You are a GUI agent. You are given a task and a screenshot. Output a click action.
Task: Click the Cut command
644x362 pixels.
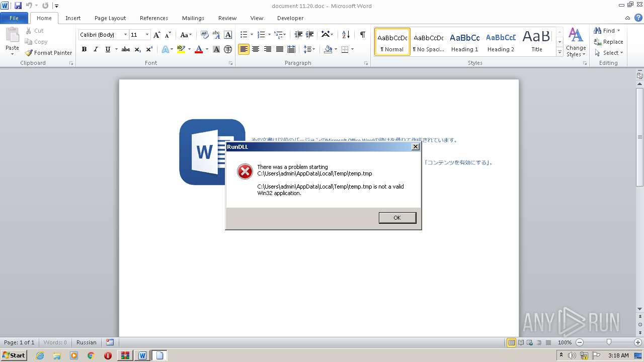pyautogui.click(x=35, y=31)
